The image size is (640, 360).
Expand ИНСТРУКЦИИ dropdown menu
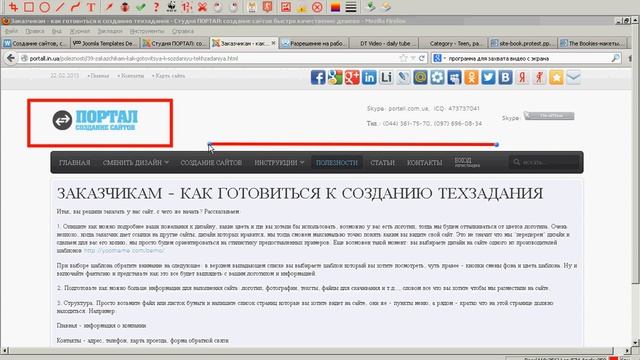click(279, 162)
